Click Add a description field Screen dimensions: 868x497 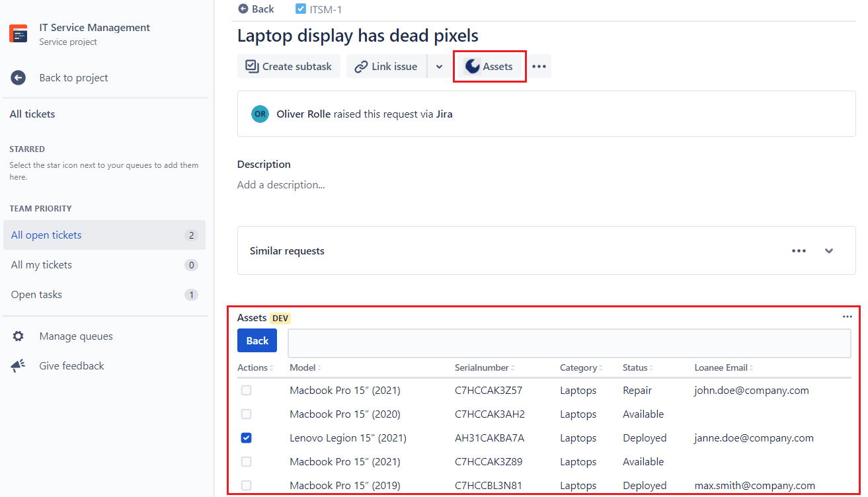(281, 185)
